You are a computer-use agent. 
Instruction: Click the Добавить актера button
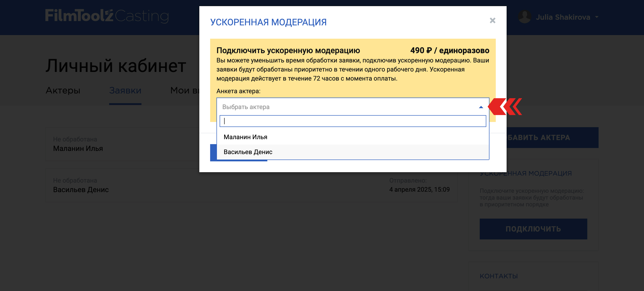point(552,138)
